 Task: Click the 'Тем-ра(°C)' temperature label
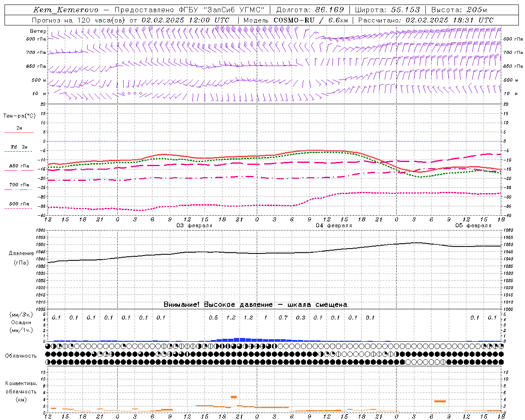pos(19,116)
